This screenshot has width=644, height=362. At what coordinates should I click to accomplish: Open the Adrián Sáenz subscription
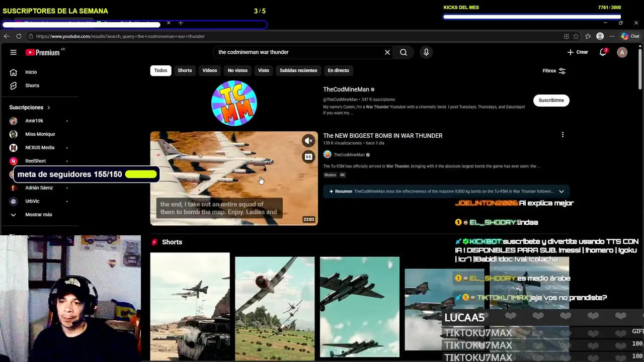pyautogui.click(x=39, y=188)
